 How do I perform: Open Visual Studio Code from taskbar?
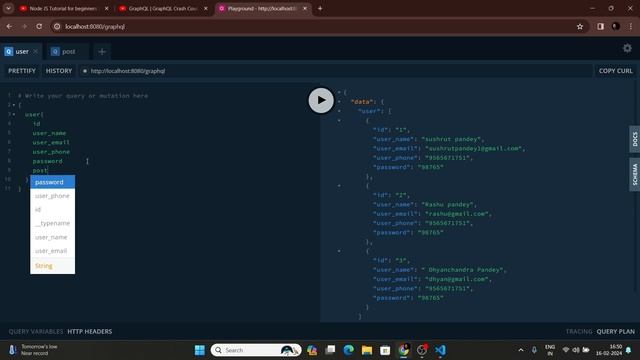coord(440,350)
